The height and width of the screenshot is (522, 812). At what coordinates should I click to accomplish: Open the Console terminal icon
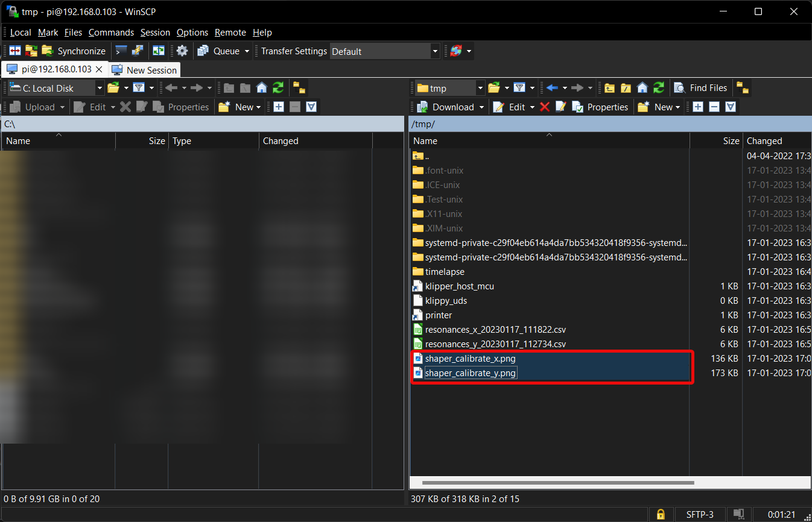[x=121, y=51]
